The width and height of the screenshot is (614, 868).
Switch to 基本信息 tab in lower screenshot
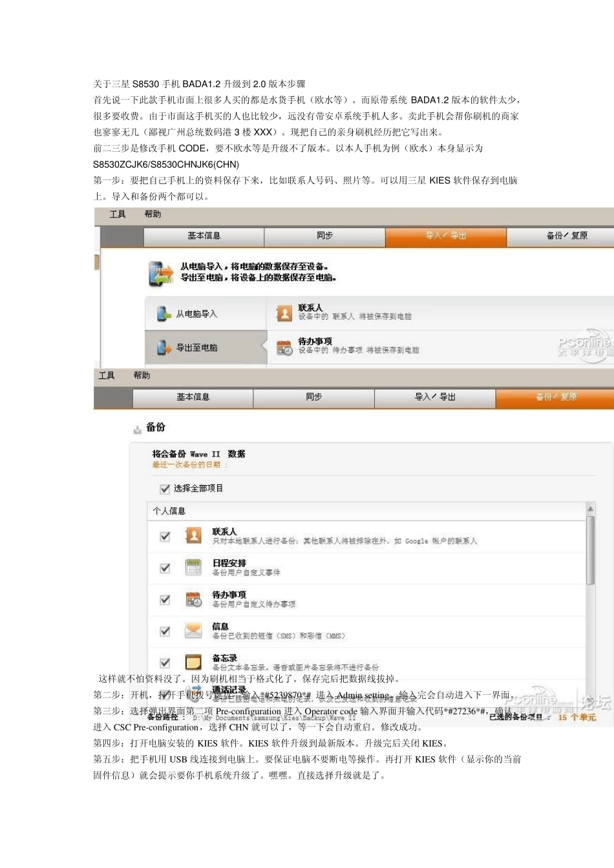(x=193, y=398)
